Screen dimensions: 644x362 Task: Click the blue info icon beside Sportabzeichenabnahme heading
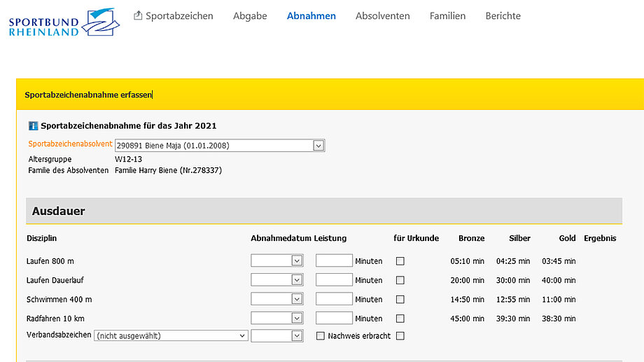[33, 126]
